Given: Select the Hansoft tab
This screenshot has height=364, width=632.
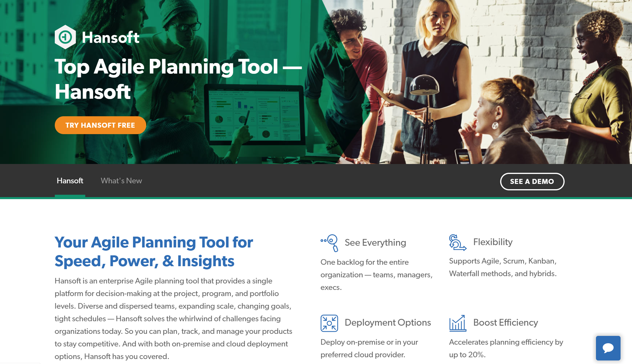Looking at the screenshot, I should pos(70,181).
